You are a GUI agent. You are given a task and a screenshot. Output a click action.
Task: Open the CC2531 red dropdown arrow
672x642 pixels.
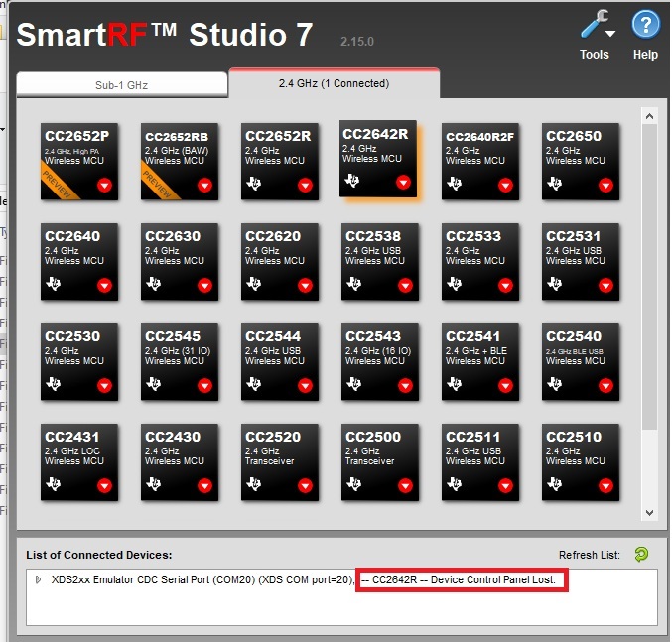[606, 285]
